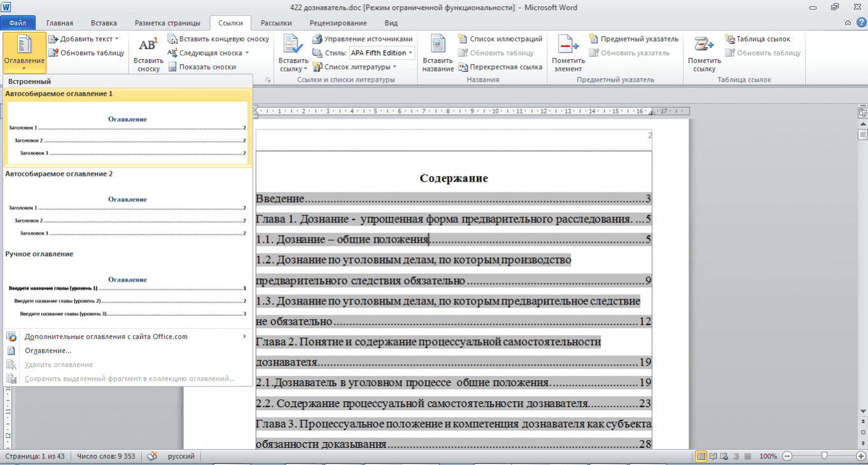Open Стиль APA Fifth Edition combo box
Image resolution: width=868 pixels, height=465 pixels.
(x=382, y=53)
